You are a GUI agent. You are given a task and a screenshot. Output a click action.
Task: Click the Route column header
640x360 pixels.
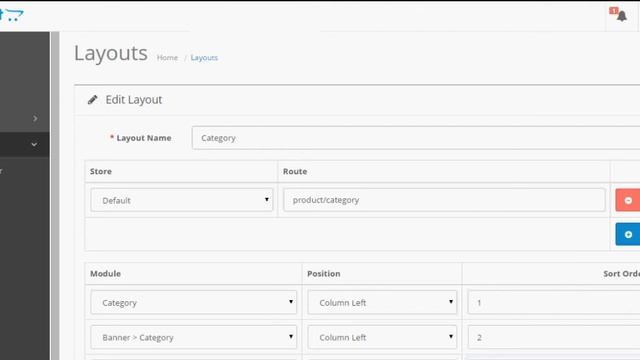click(x=295, y=171)
